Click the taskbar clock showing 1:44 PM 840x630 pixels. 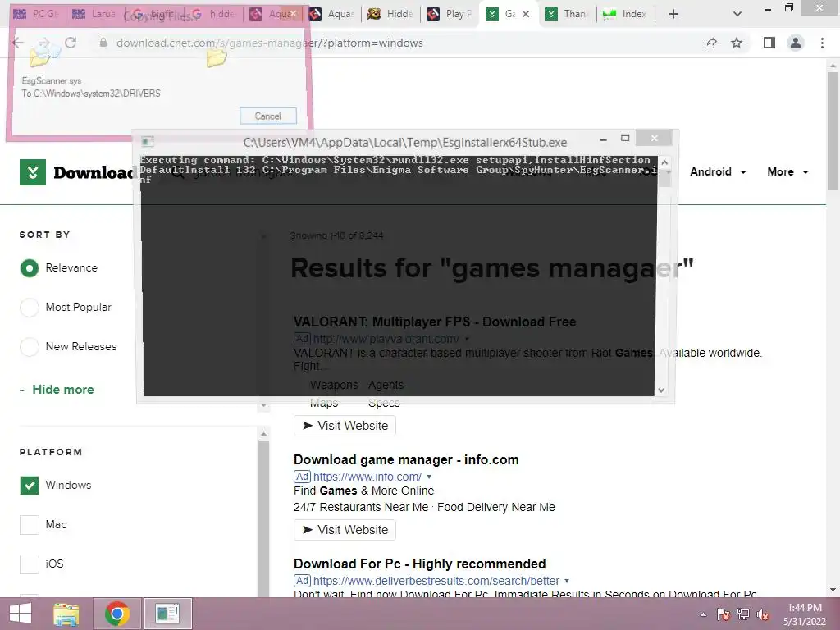click(x=805, y=614)
